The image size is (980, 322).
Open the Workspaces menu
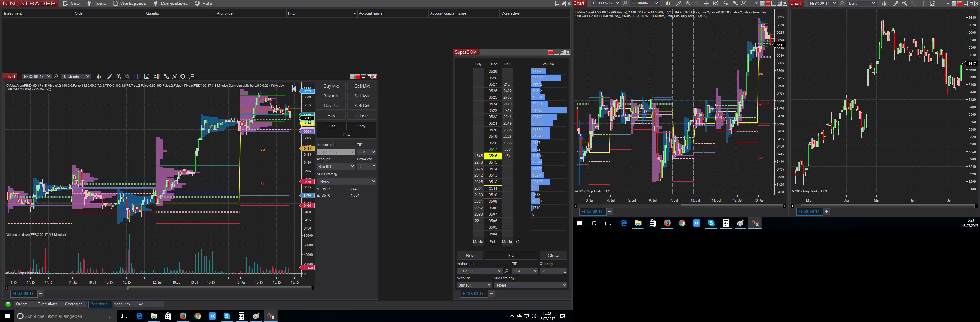pos(129,3)
